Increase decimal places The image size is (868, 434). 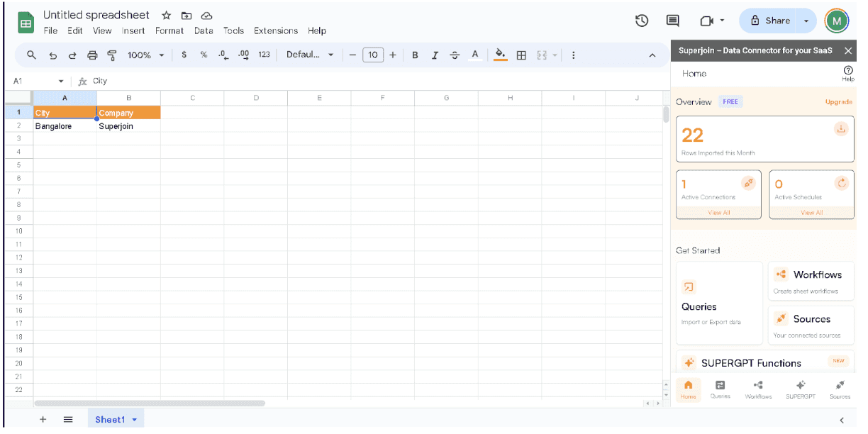[x=243, y=55]
